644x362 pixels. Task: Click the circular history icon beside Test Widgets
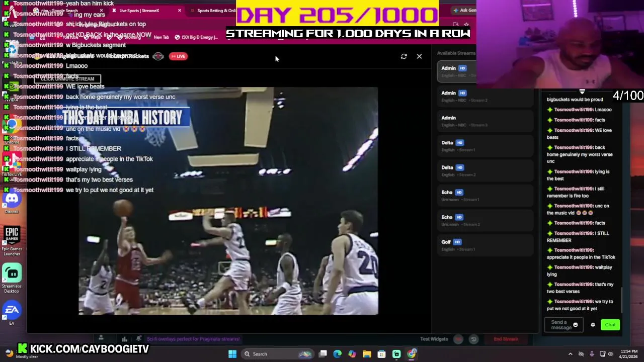click(x=473, y=339)
